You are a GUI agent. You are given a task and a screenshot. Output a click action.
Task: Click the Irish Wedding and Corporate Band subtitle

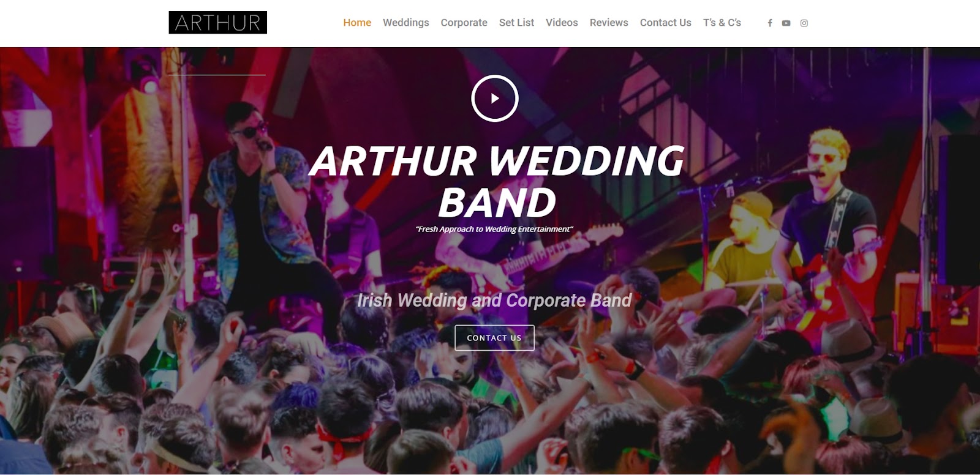(494, 300)
